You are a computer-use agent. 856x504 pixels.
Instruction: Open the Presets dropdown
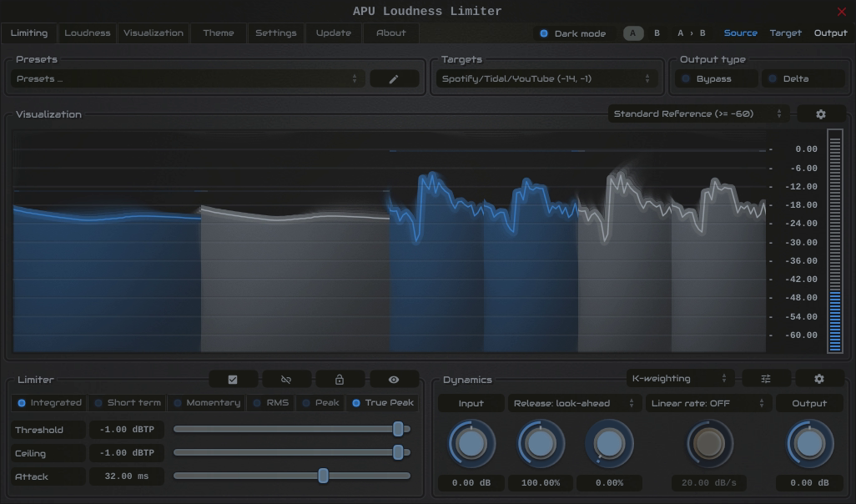tap(187, 78)
